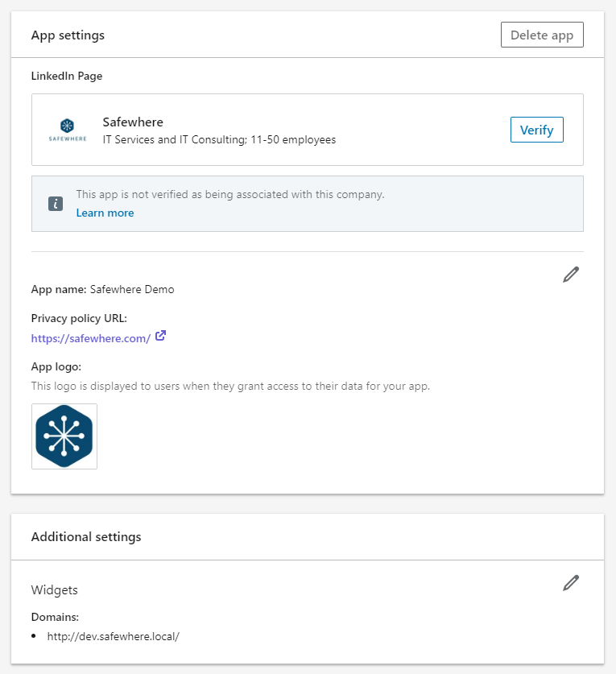Open the Learn more link

(105, 213)
